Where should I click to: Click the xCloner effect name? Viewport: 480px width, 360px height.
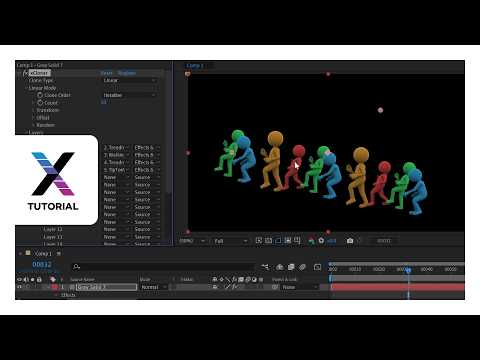(39, 73)
